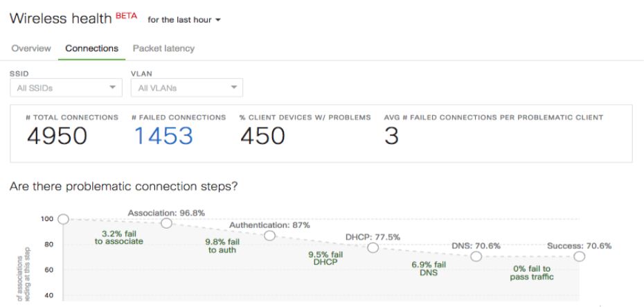Click the 1453 failed connections link
Image resolution: width=644 pixels, height=307 pixels.
point(163,137)
